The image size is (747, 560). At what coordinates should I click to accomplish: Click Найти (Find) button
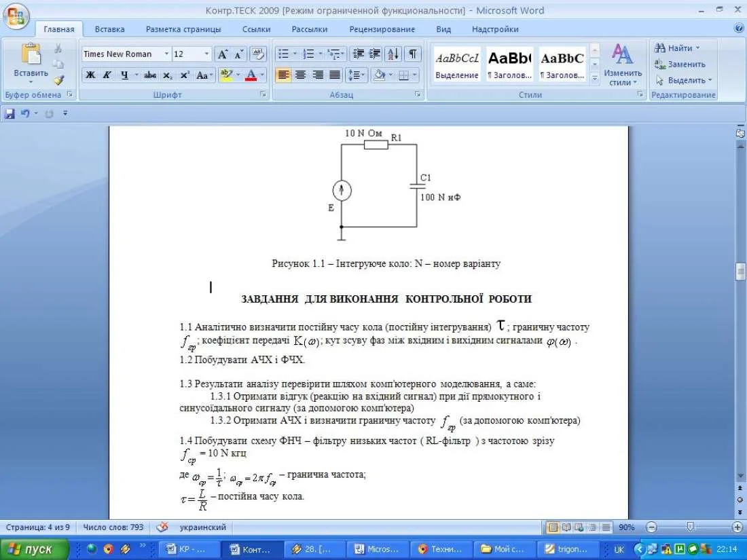pos(677,48)
